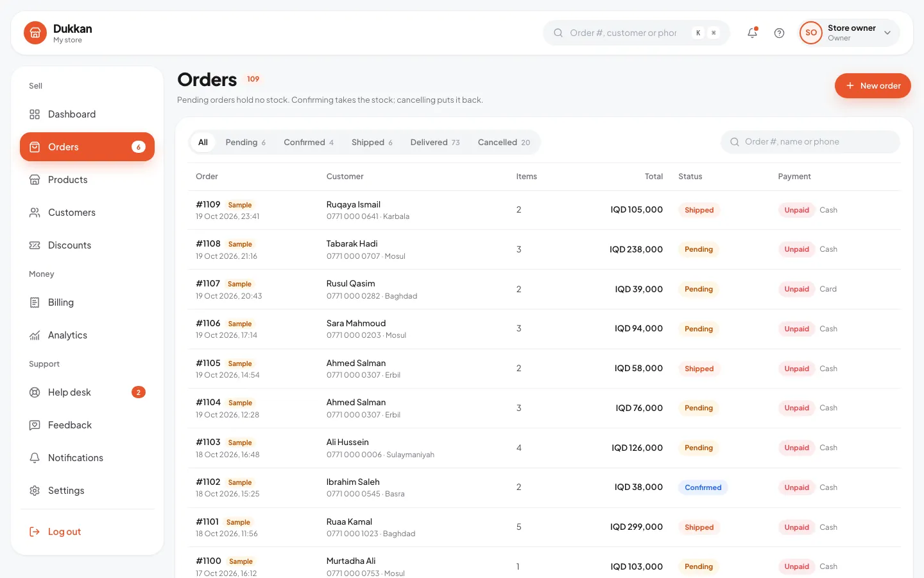Viewport: 924px width, 578px height.
Task: Click Confirmed status of order #1102
Action: tap(703, 487)
